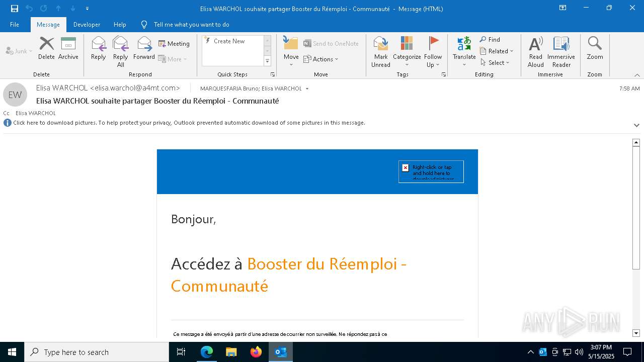The height and width of the screenshot is (362, 644).
Task: Start Read Aloud
Action: point(535,51)
